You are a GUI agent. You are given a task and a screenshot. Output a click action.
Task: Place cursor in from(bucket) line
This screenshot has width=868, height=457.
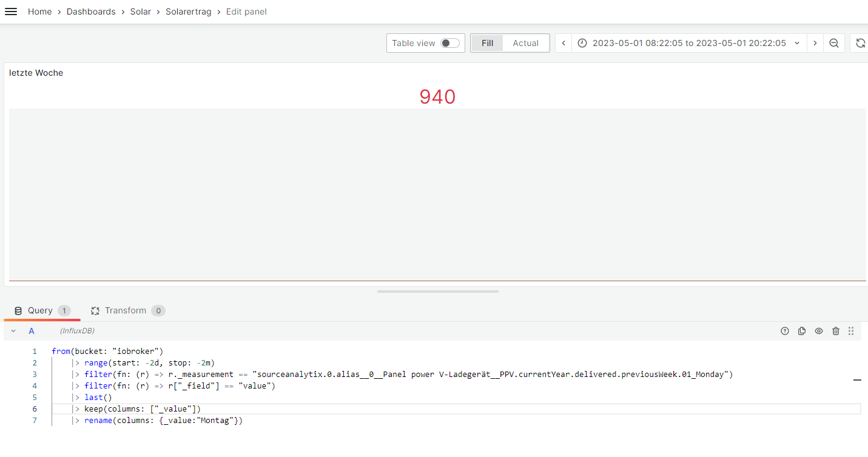pos(108,351)
